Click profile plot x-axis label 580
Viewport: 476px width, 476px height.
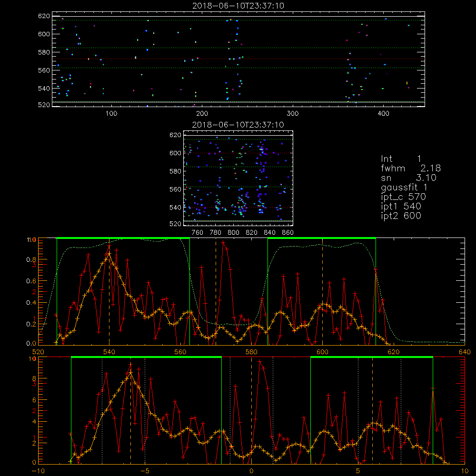click(251, 352)
